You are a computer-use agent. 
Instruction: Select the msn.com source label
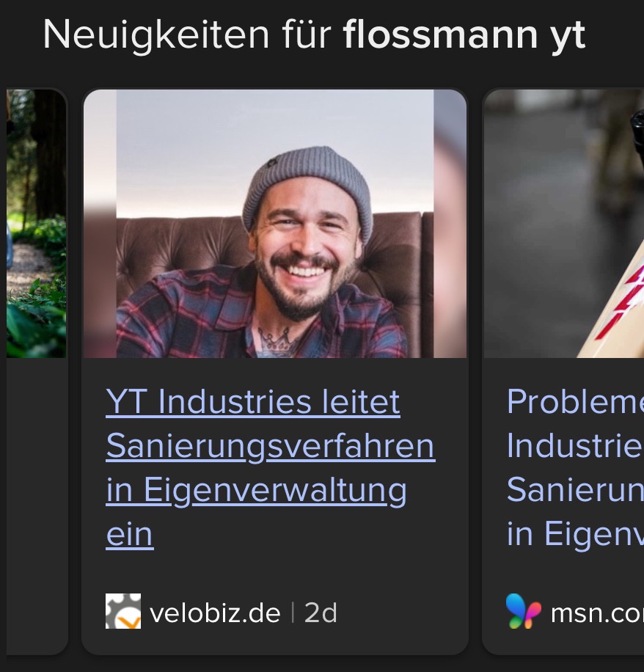click(597, 613)
